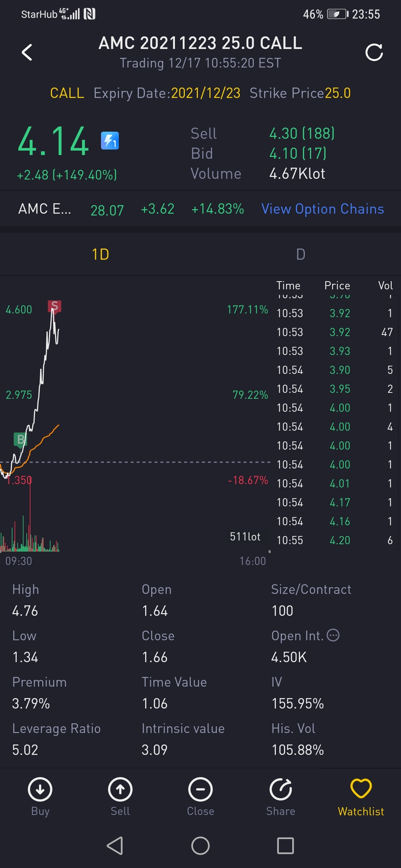
Task: Tap the Price column header
Action: click(337, 285)
